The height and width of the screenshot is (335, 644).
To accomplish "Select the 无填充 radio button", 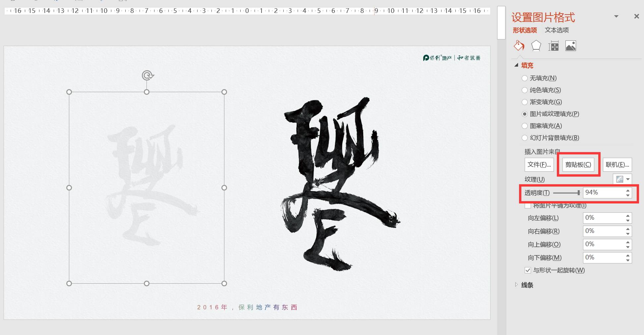I will pyautogui.click(x=525, y=78).
